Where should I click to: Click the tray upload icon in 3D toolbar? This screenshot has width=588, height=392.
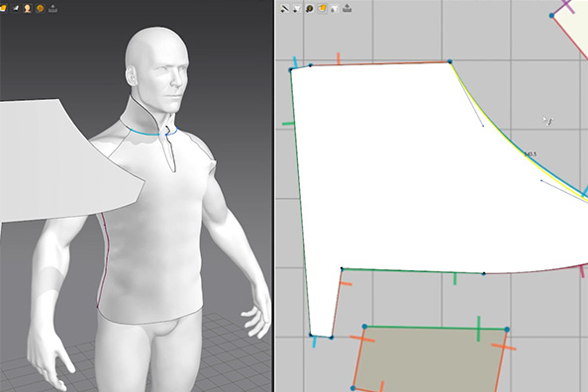pos(52,8)
